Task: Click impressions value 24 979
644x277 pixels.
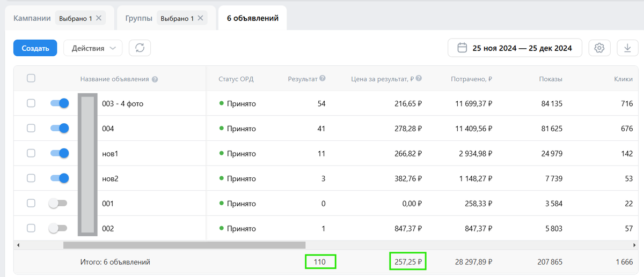Action: [x=552, y=153]
